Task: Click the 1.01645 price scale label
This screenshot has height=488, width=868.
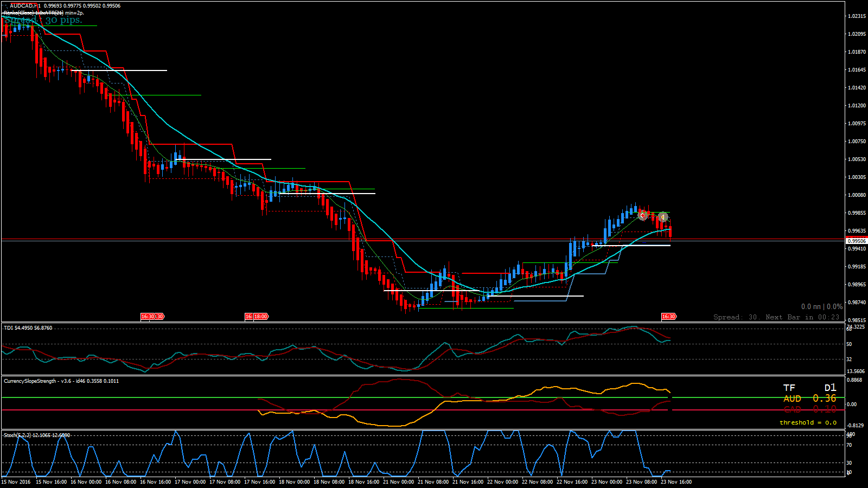Action: click(x=857, y=70)
